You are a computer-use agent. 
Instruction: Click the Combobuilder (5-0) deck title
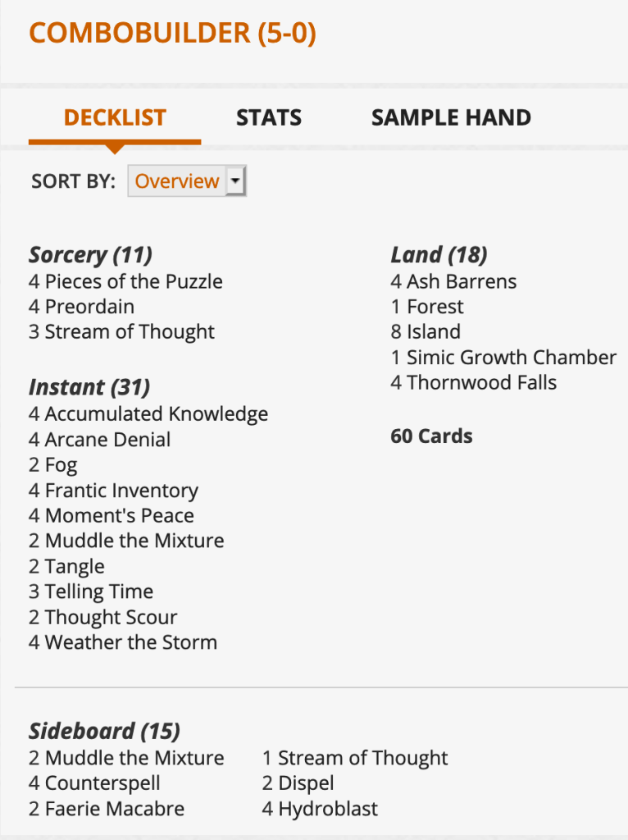point(172,33)
